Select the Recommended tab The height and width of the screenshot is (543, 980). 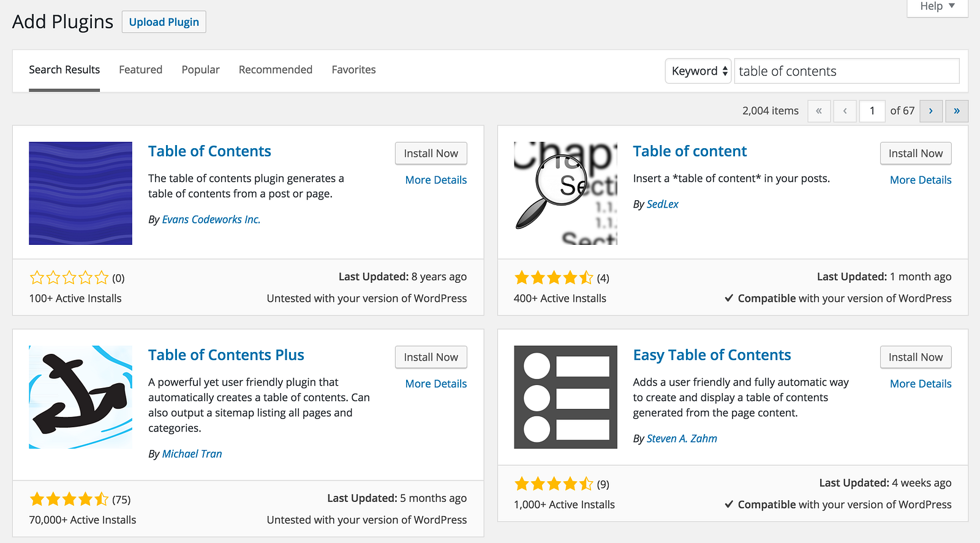(276, 70)
